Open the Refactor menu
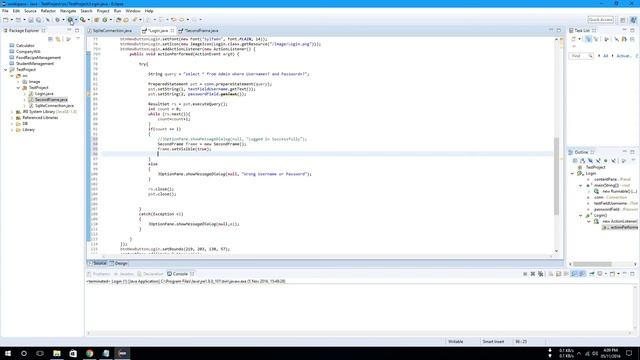Image resolution: width=640 pixels, height=360 pixels. click(x=48, y=11)
